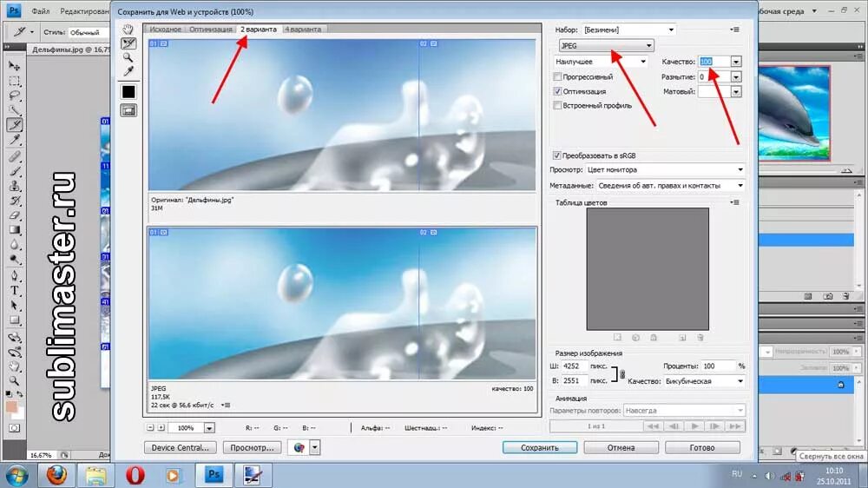This screenshot has width=868, height=488.
Task: Click the Сохранить button
Action: 540,447
